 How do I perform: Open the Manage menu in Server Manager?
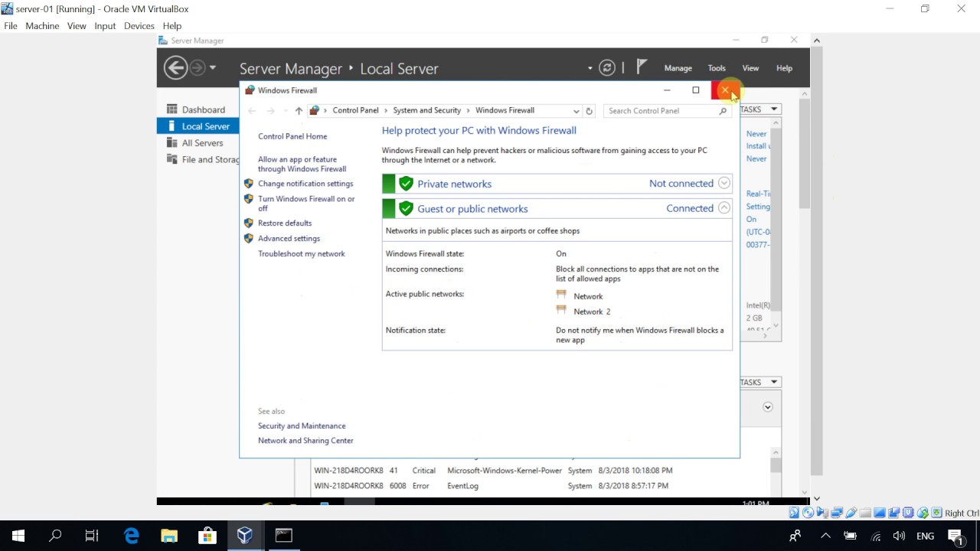coord(678,68)
